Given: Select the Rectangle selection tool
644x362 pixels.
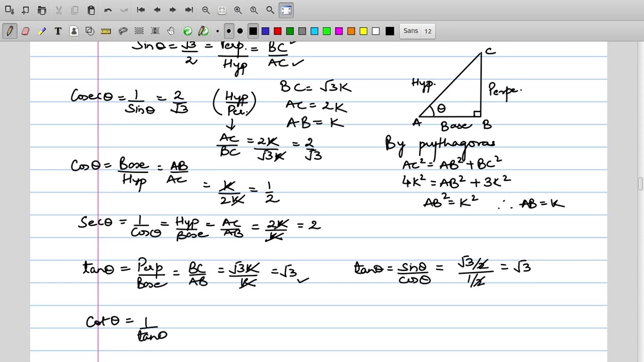Looking at the screenshot, I should [x=139, y=31].
